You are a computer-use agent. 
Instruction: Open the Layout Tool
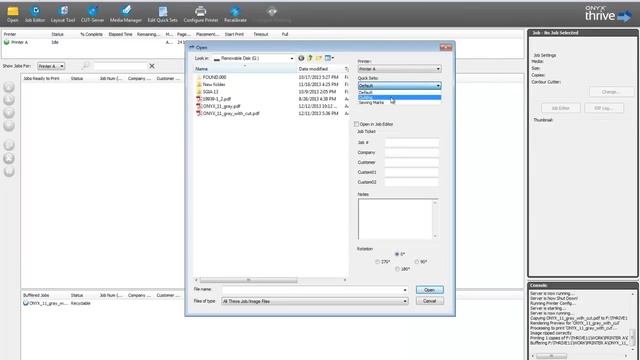tap(63, 14)
